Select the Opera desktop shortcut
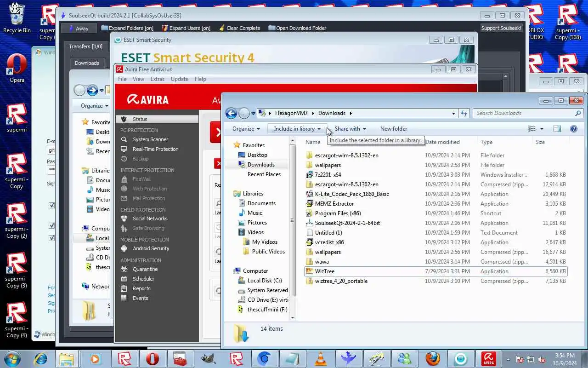The image size is (588, 368). pos(17,69)
